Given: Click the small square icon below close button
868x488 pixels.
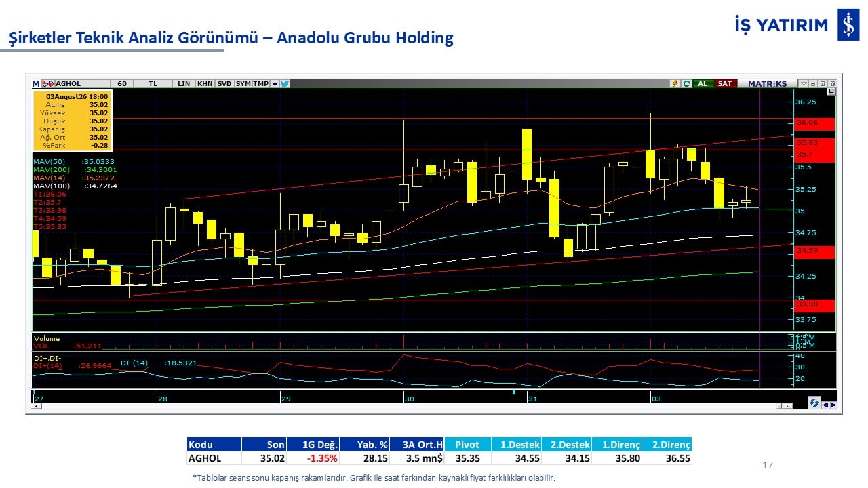Looking at the screenshot, I should click(x=831, y=93).
